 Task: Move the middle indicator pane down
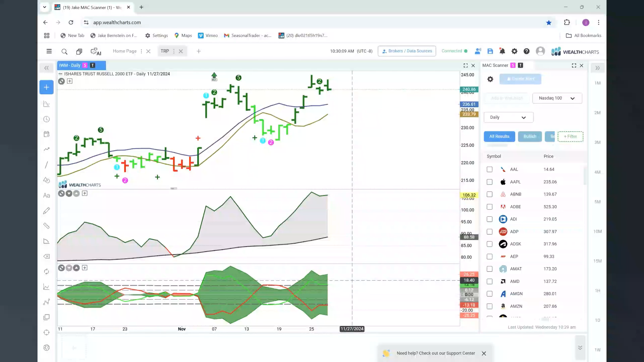point(69,193)
